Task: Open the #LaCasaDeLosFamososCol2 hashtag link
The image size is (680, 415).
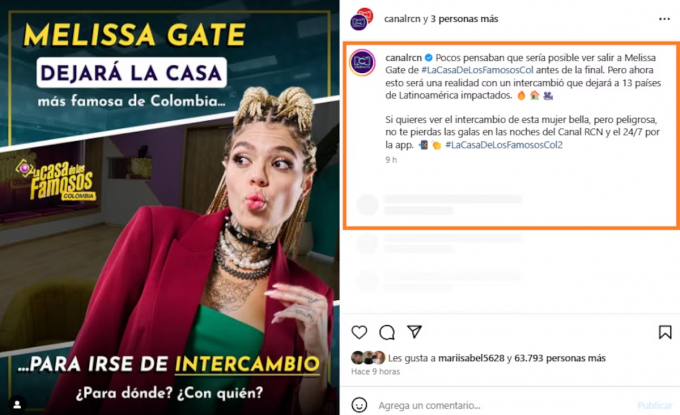Action: (x=504, y=145)
